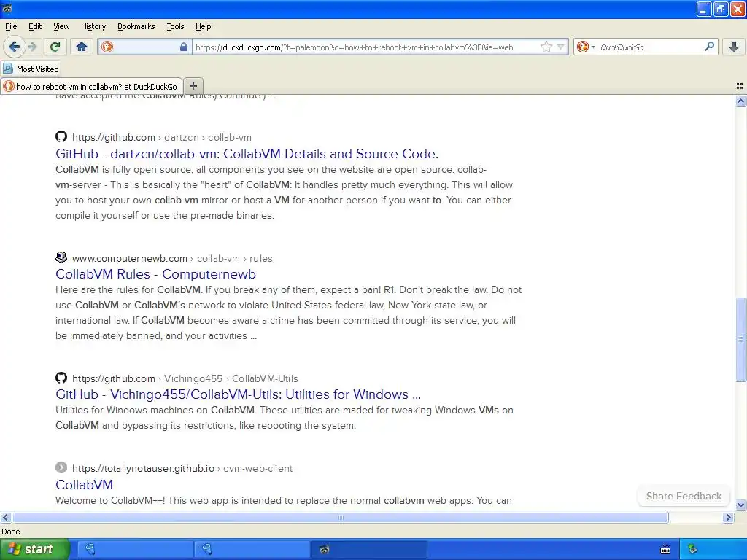This screenshot has height=560, width=747.
Task: Click the on-screen keyboard tray icon
Action: (665, 550)
